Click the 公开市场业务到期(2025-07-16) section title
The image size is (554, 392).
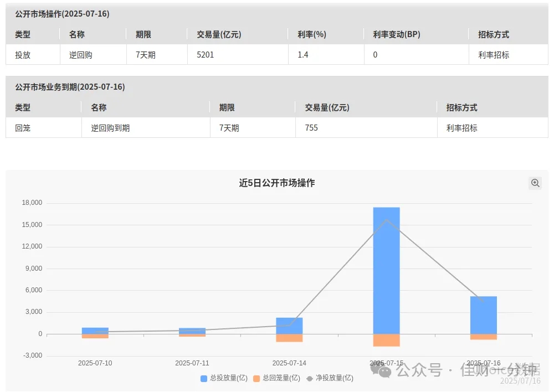70,87
